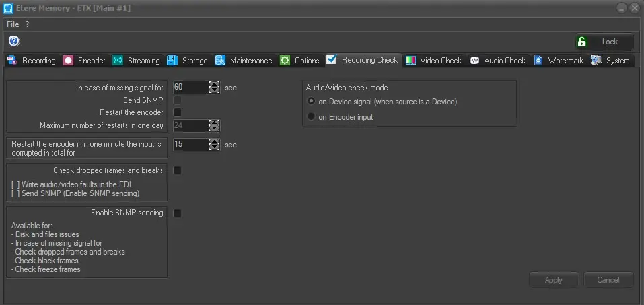Select the on Encoder input radio option
This screenshot has width=644, height=305.
point(311,116)
